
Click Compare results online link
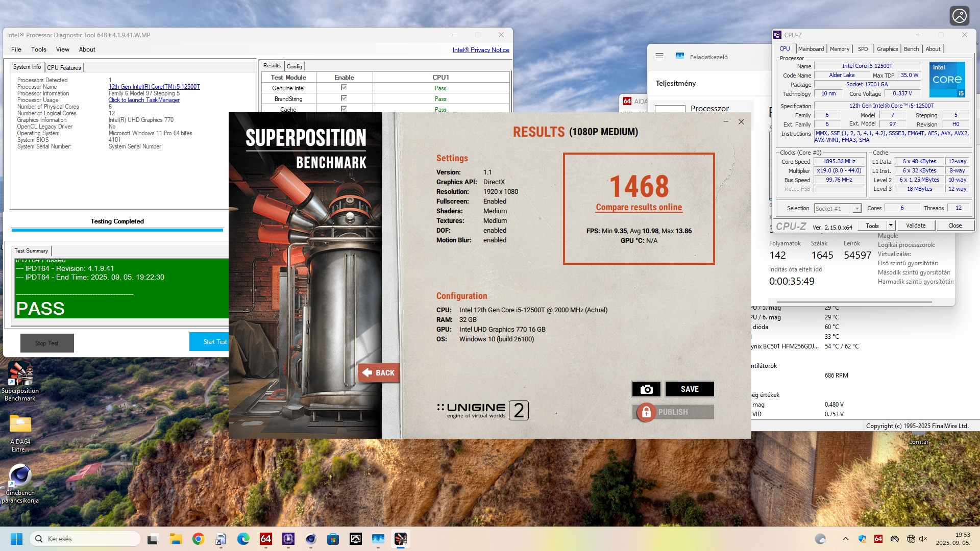[639, 207]
